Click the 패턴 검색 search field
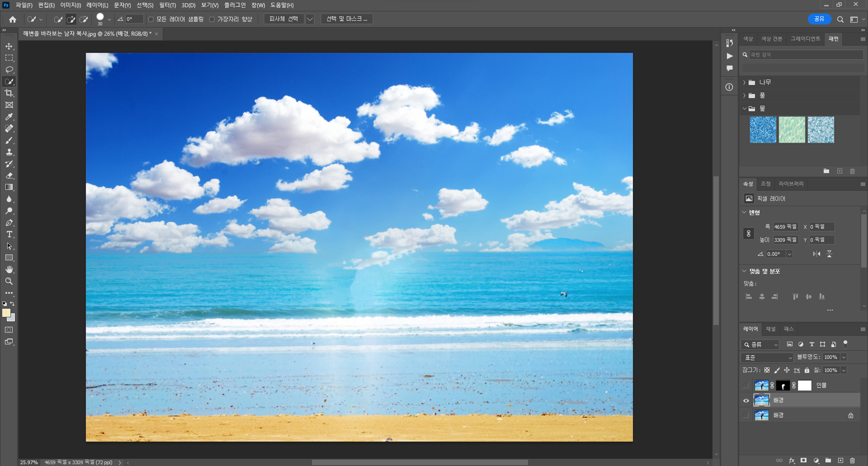This screenshot has height=466, width=868. point(806,55)
